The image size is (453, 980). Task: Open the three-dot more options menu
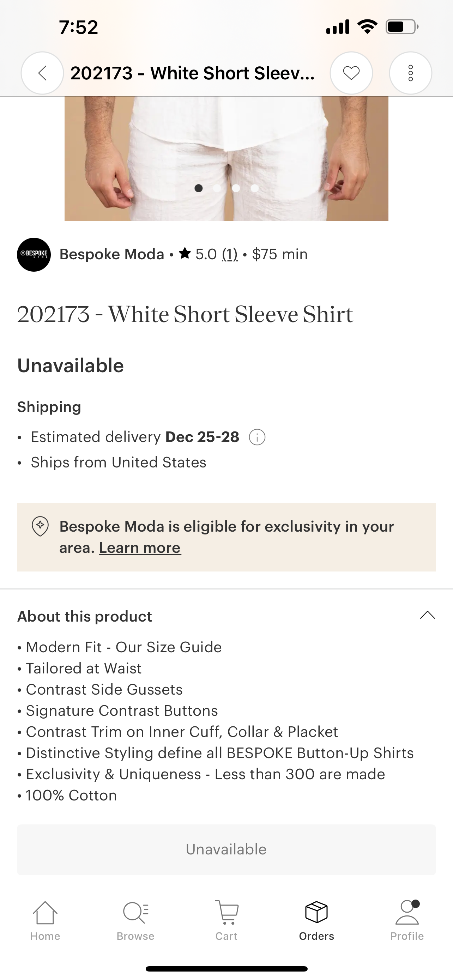point(410,73)
